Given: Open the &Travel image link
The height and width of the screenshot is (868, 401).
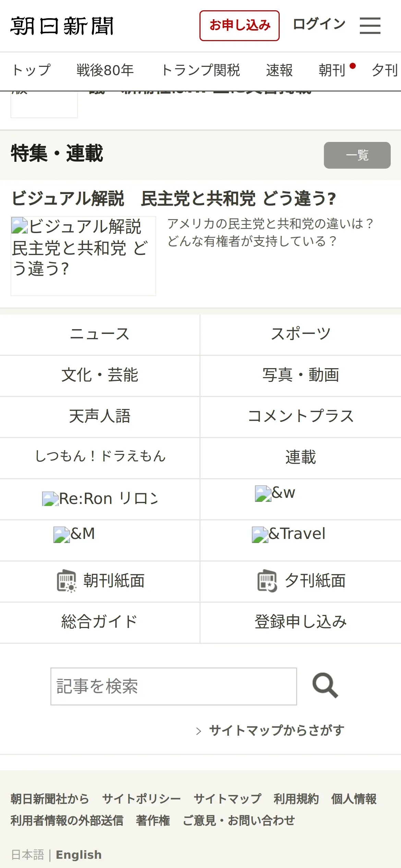Looking at the screenshot, I should pyautogui.click(x=289, y=534).
